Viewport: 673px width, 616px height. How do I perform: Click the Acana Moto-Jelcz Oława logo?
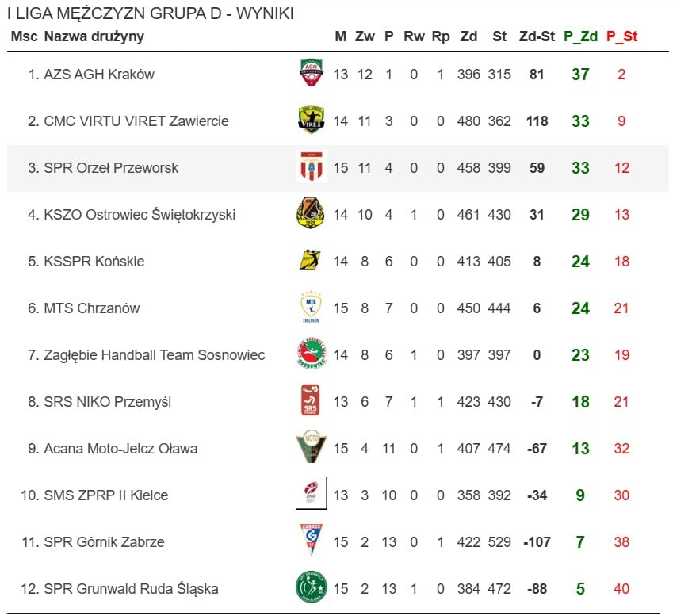pyautogui.click(x=311, y=448)
